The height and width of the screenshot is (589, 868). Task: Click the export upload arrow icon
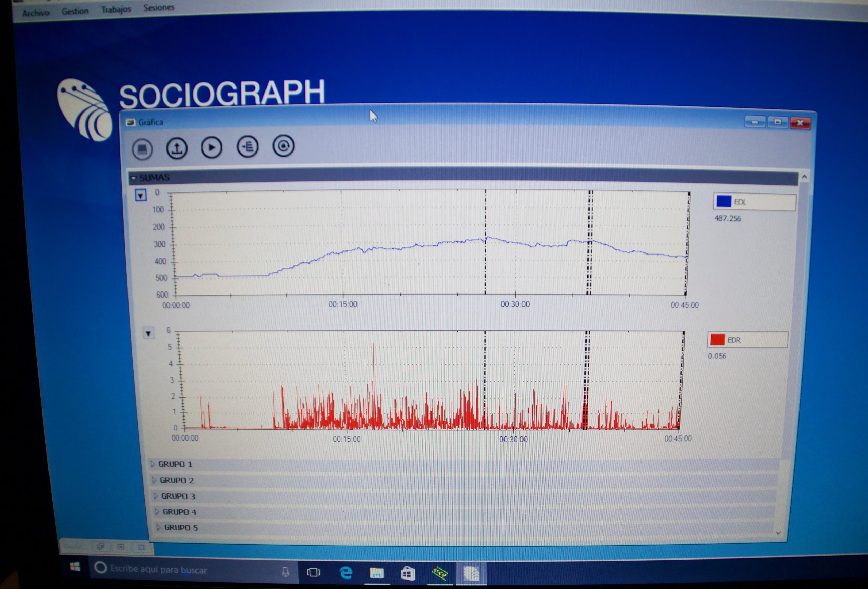(177, 148)
